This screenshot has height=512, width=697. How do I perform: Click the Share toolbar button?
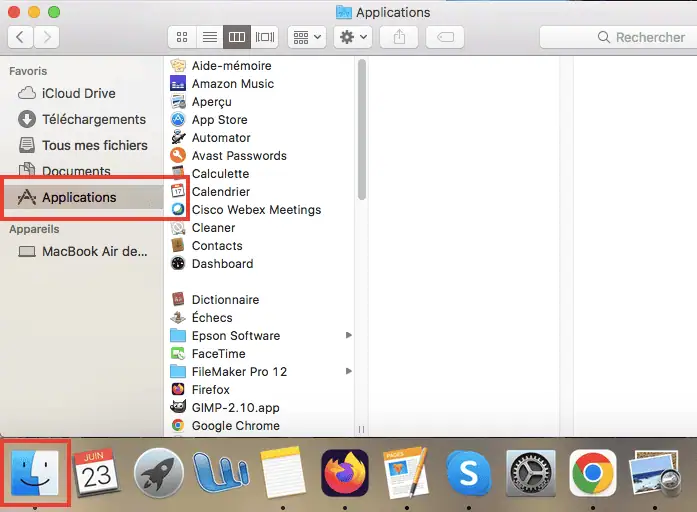(x=399, y=37)
